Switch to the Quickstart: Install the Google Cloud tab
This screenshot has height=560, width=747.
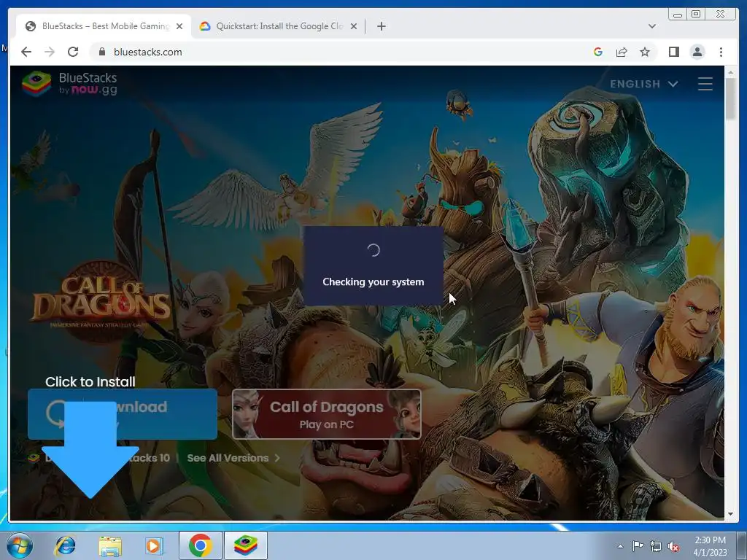point(279,26)
